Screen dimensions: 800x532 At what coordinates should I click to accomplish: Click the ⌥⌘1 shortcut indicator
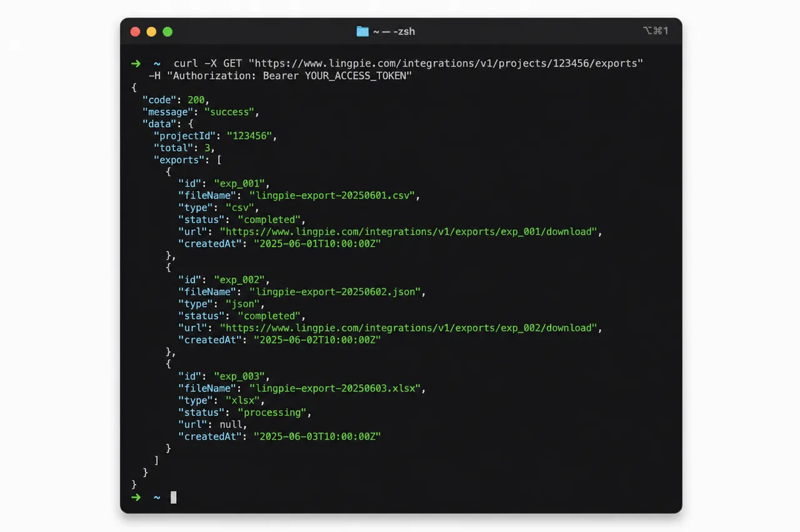tap(656, 31)
